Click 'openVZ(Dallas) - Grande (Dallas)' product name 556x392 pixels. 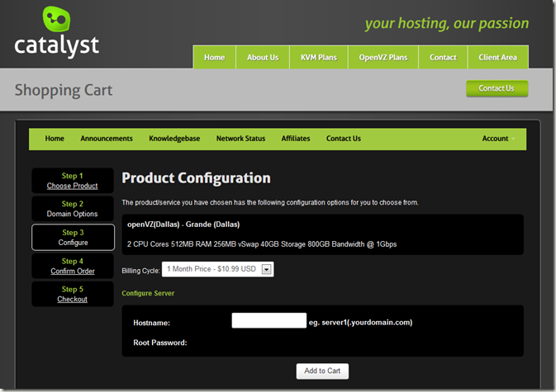pyautogui.click(x=183, y=224)
